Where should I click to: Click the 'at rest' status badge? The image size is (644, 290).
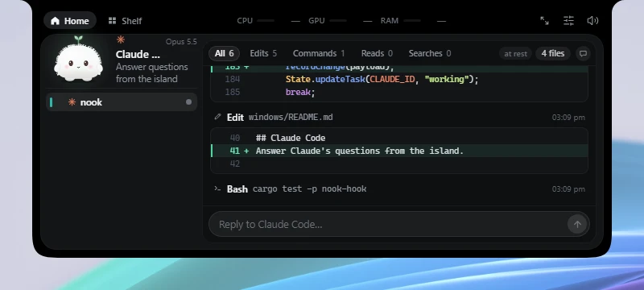click(x=515, y=54)
